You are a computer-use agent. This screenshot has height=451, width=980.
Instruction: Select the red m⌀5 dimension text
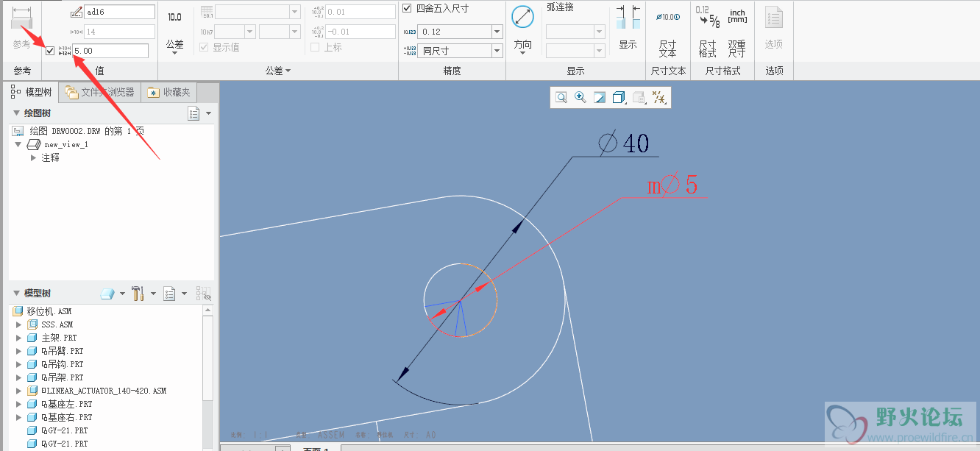672,185
